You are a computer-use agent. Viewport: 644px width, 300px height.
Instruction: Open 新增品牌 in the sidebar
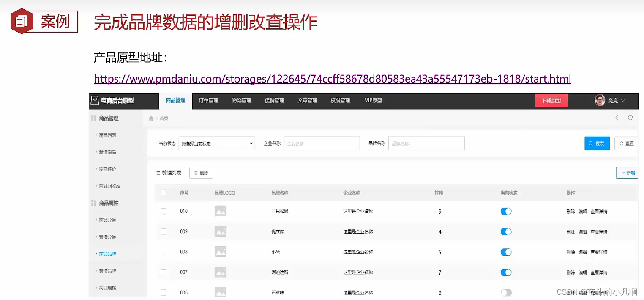(107, 271)
